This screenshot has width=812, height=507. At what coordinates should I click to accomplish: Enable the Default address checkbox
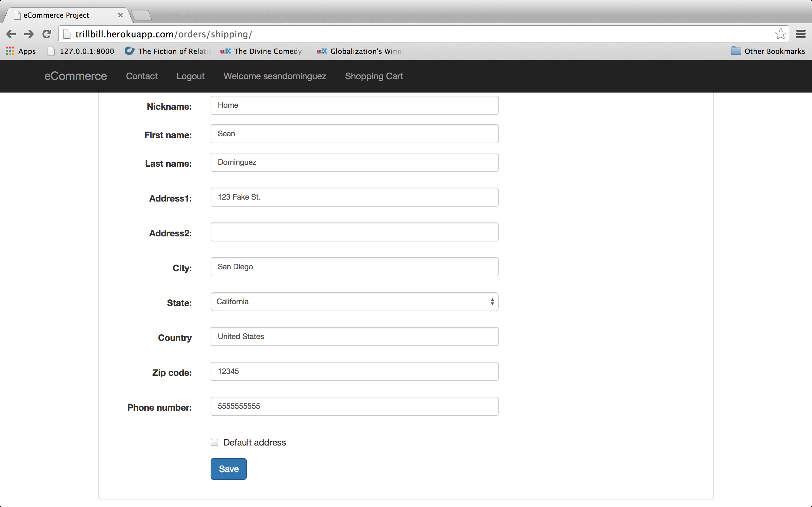click(214, 442)
